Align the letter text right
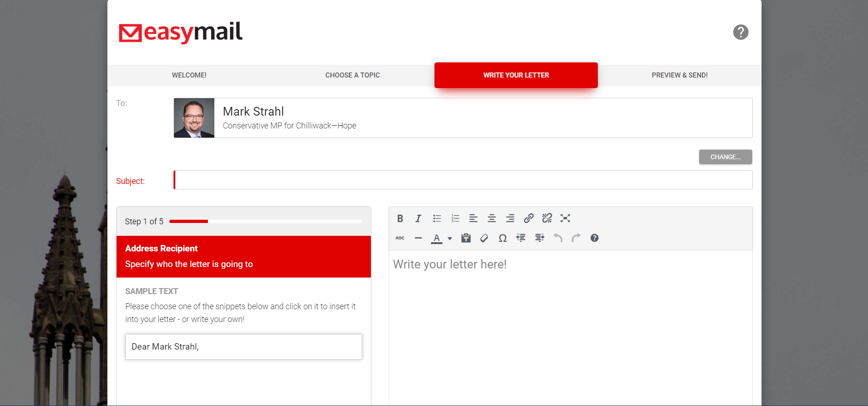The height and width of the screenshot is (406, 868). click(510, 218)
